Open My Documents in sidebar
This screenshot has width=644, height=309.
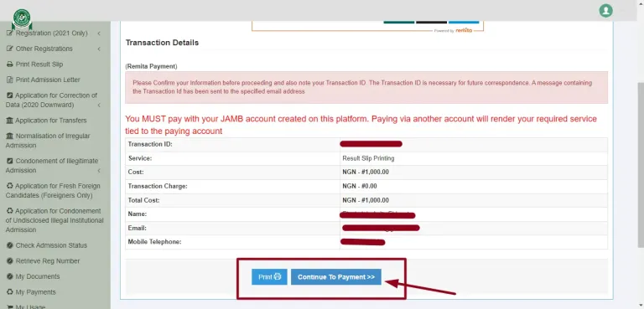point(38,276)
